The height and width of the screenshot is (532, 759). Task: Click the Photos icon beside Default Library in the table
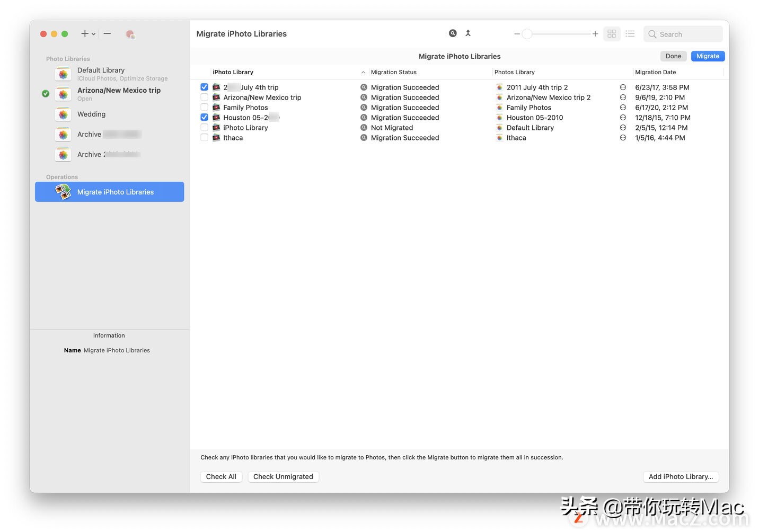coord(499,127)
